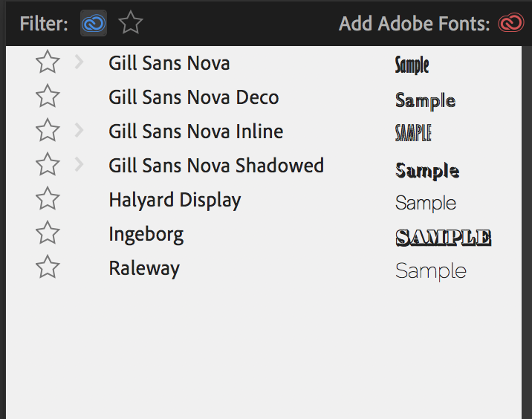Mark Gill Sans Nova Inline as favorite
The image size is (532, 419).
(48, 130)
